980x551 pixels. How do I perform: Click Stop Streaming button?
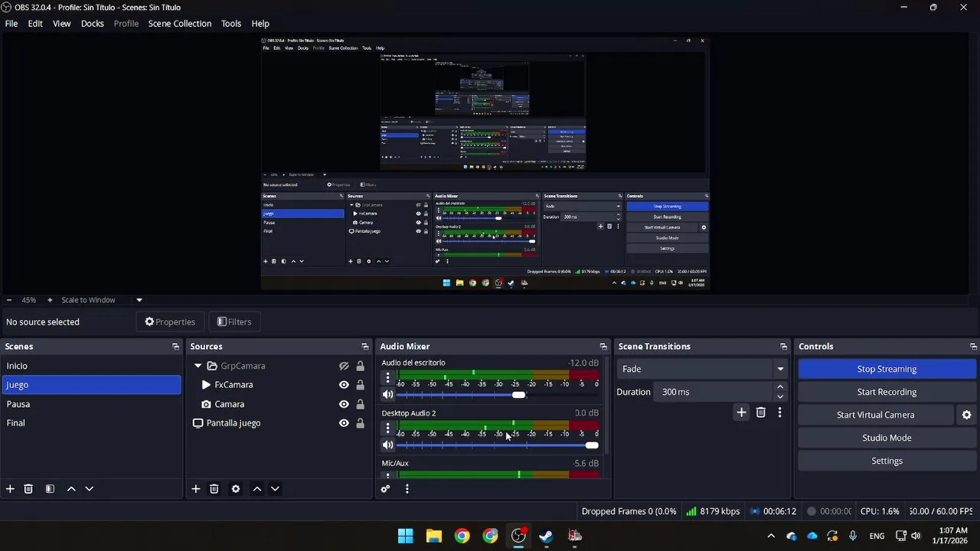pyautogui.click(x=887, y=369)
